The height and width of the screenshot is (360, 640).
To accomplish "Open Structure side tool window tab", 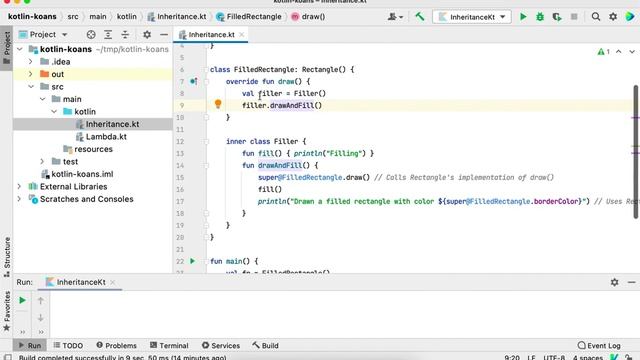I will tap(7, 257).
